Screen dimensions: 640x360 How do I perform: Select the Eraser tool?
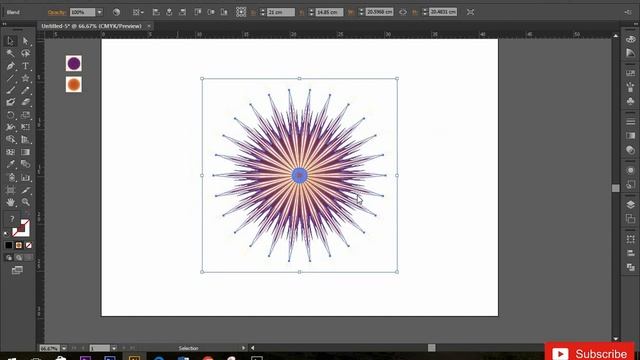pyautogui.click(x=25, y=102)
